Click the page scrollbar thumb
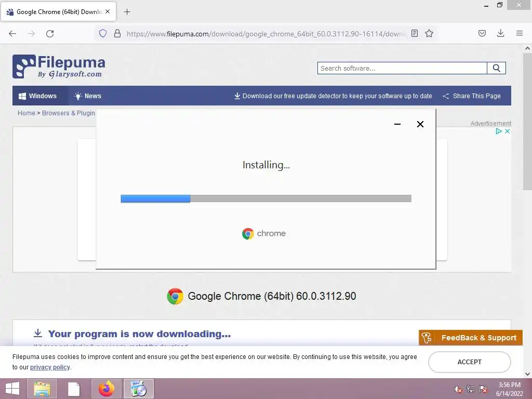Screen dimensions: 532x399 [x=528, y=122]
